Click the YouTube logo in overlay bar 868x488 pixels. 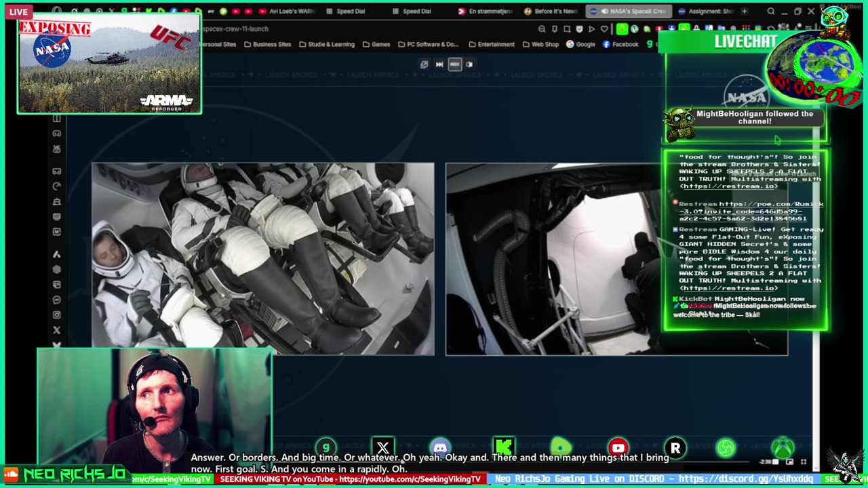(x=618, y=448)
